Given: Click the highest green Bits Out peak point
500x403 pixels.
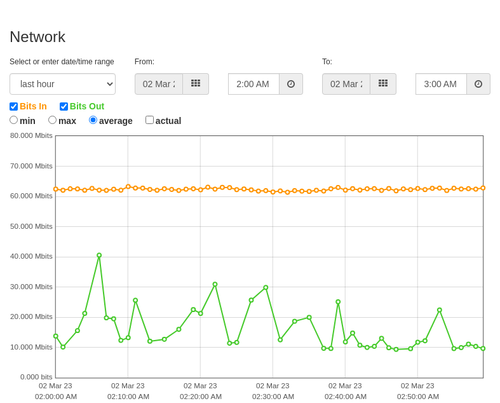Looking at the screenshot, I should click(x=99, y=255).
